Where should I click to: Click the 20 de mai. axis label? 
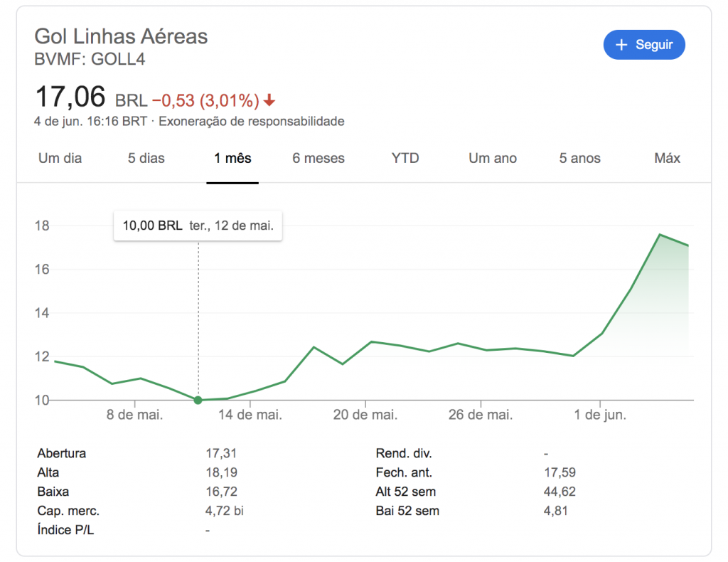pyautogui.click(x=365, y=414)
